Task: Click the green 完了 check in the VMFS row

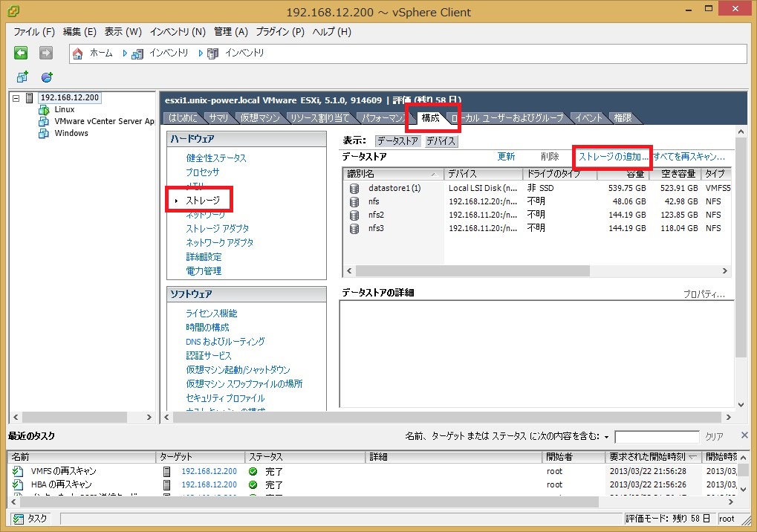Action: 253,471
